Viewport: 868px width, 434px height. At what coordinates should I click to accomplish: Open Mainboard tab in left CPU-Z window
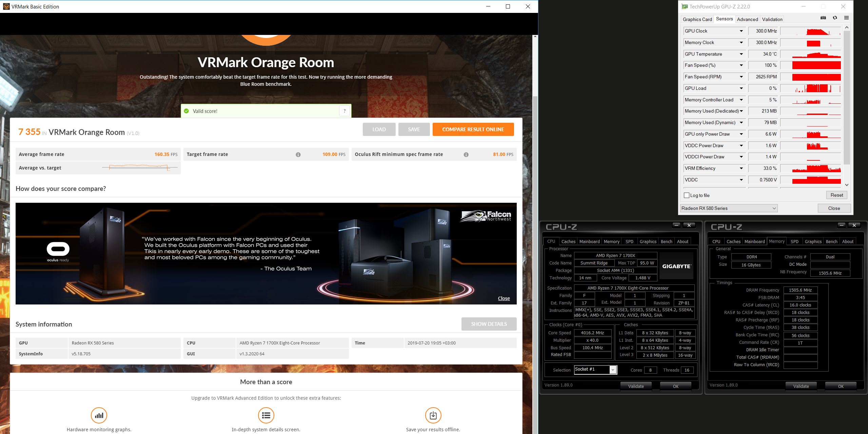[589, 241]
